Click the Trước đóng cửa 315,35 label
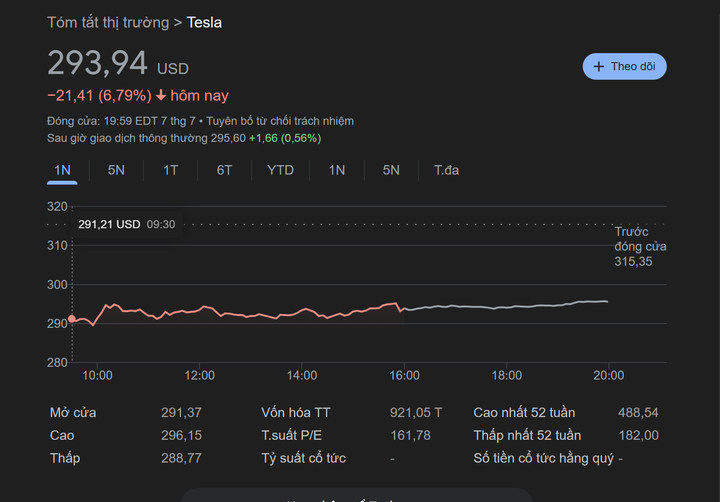This screenshot has height=502, width=720. 640,247
